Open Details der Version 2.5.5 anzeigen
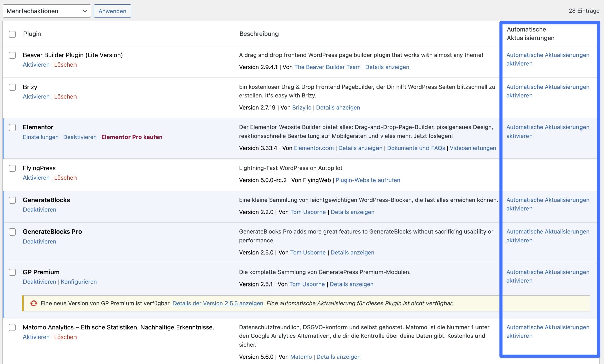The image size is (604, 364). [218, 303]
